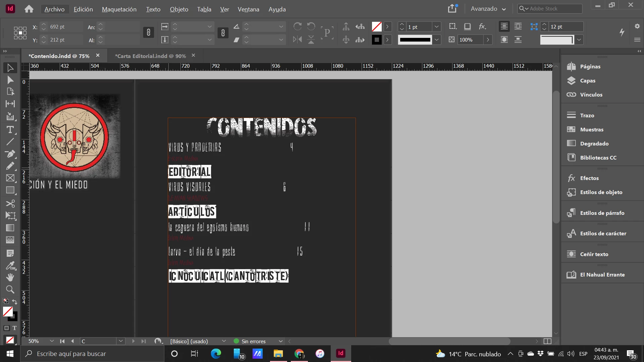Select the Hand tool
This screenshot has width=644, height=362.
pyautogui.click(x=10, y=277)
